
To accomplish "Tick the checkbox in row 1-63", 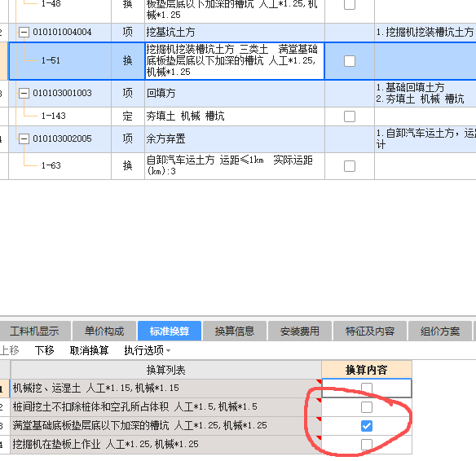I will (350, 166).
